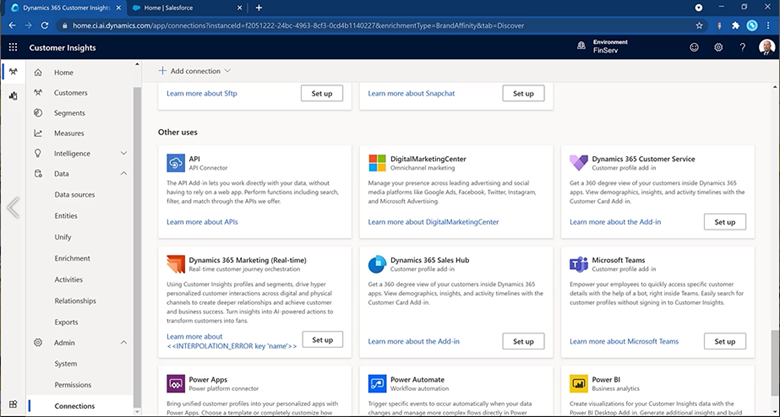The image size is (780, 417).
Task: Open Learn more about APIs link
Action: click(202, 222)
